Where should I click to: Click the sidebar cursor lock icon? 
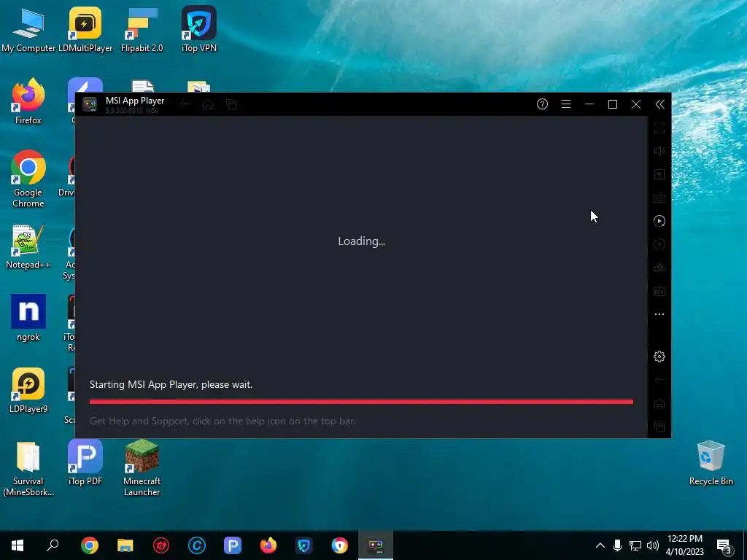click(x=659, y=174)
